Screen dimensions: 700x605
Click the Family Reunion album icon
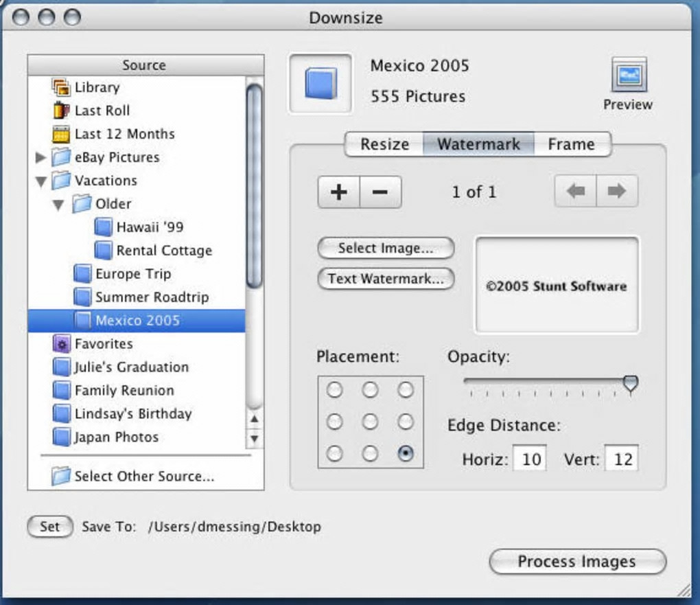[x=61, y=390]
